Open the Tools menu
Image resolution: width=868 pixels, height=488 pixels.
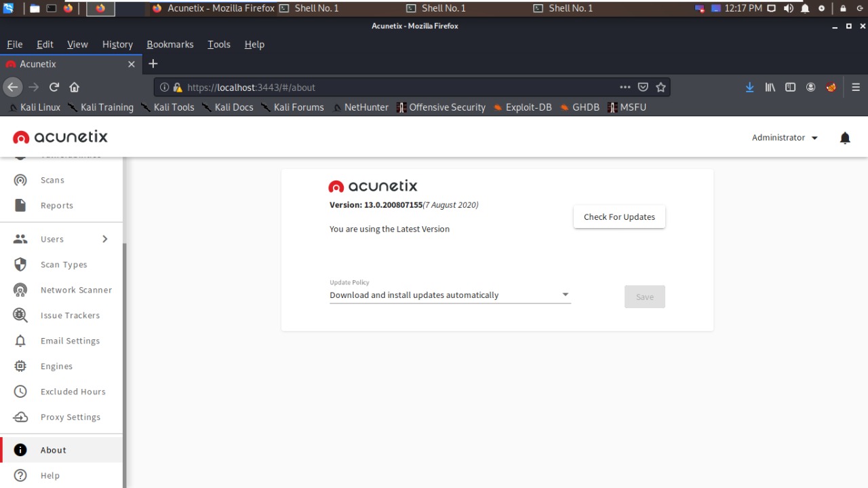click(219, 44)
